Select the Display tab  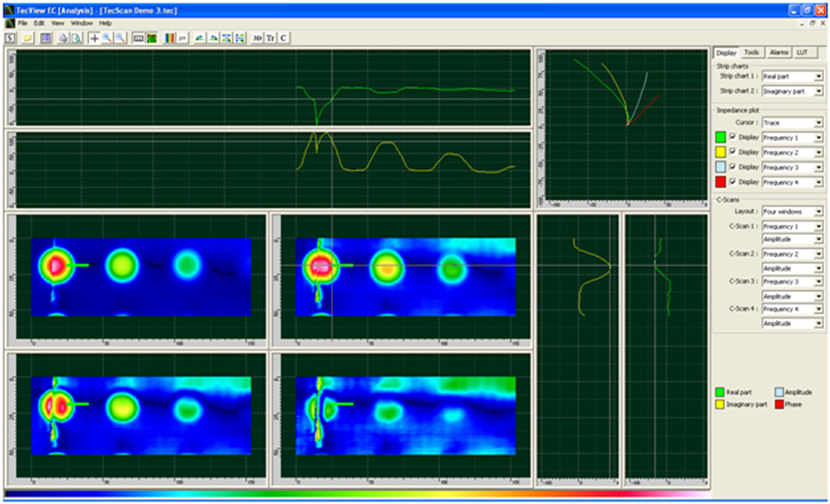point(726,53)
